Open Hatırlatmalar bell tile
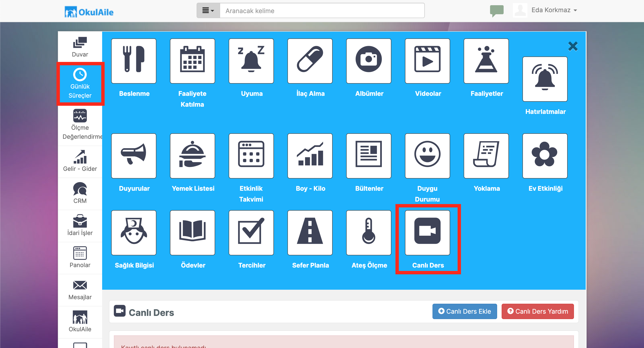This screenshot has width=644, height=348. [x=545, y=79]
